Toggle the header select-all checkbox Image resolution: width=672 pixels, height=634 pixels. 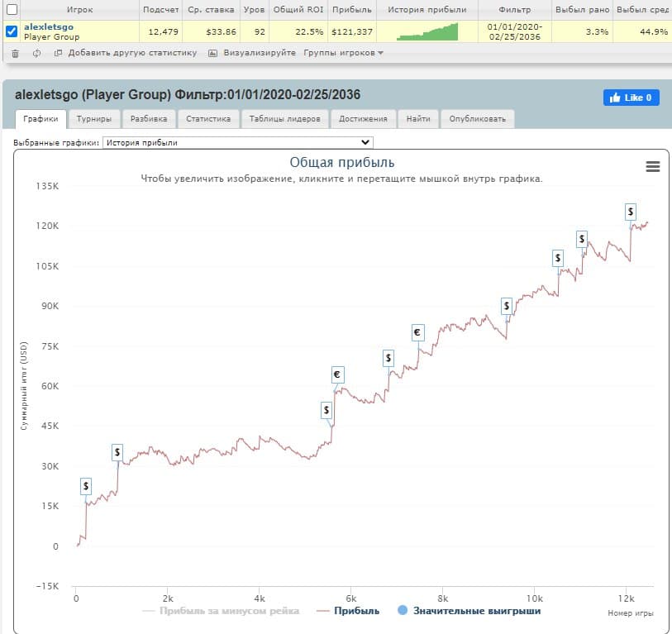point(12,9)
